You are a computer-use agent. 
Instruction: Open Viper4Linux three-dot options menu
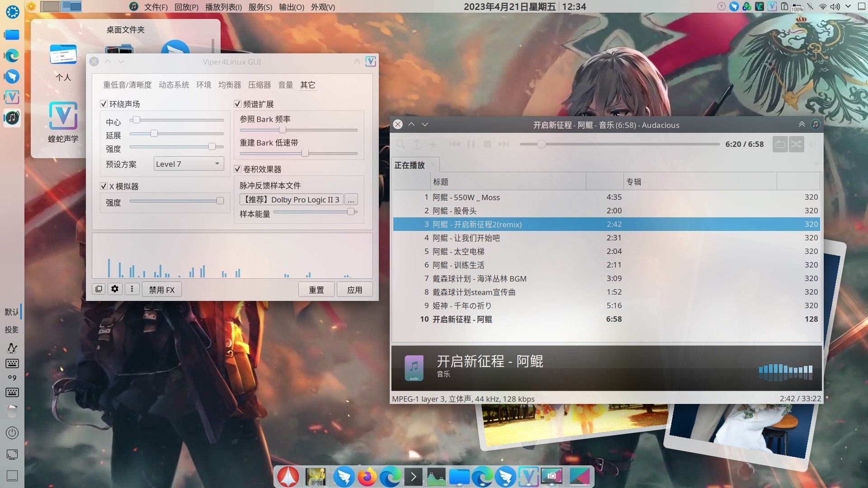click(132, 289)
